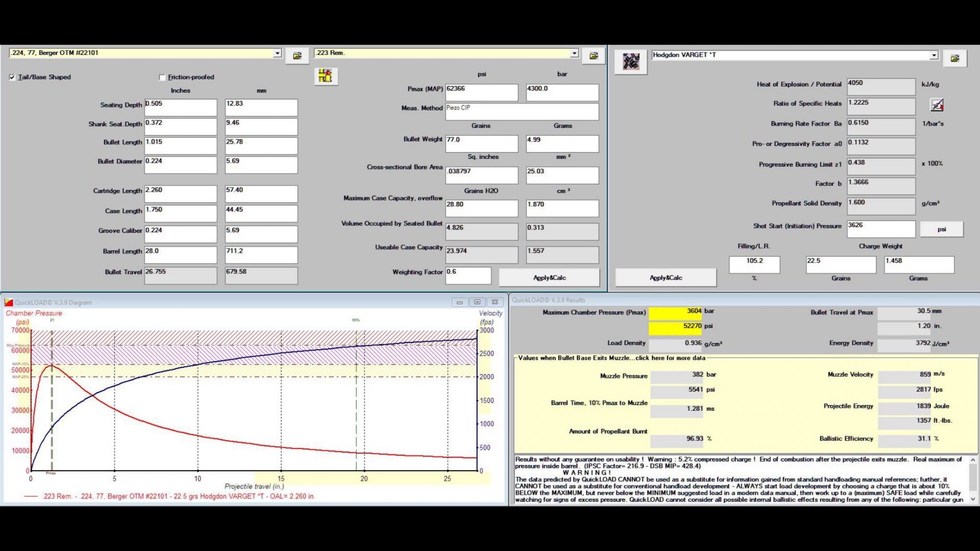Click results text scrollbar down arrow
Screen dimensions: 980x551
973,498
